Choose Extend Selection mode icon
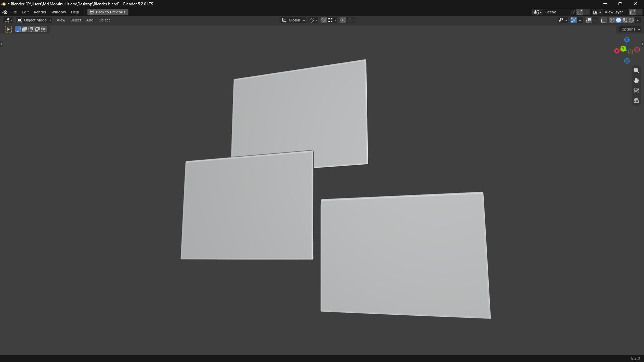This screenshot has height=362, width=644. click(24, 29)
